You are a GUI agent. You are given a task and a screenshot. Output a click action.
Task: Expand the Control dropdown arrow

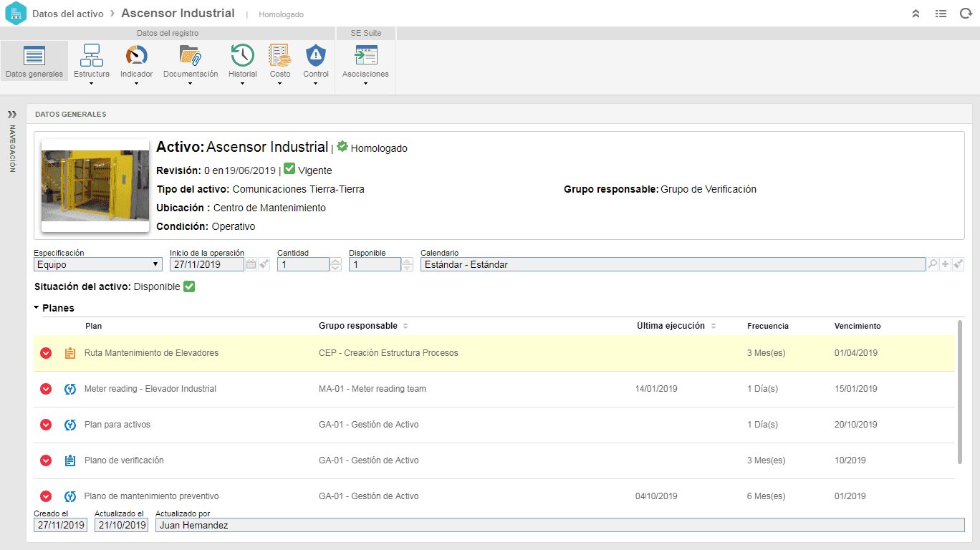click(316, 84)
